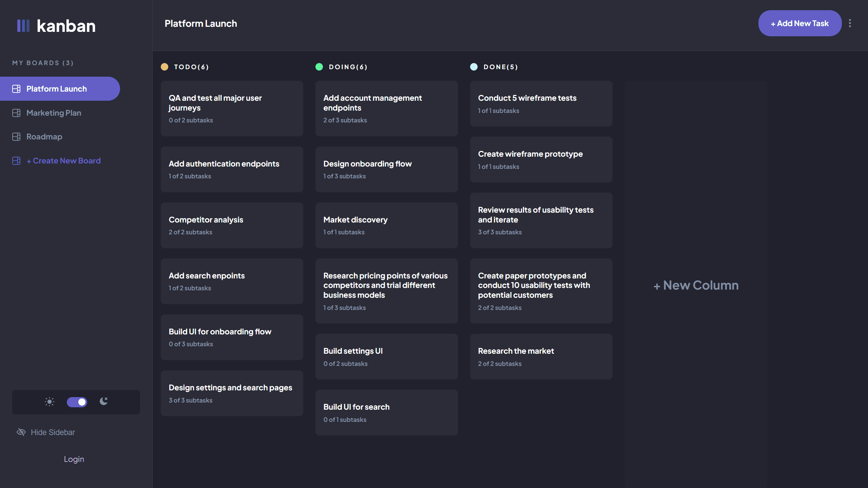Click the sun light-mode icon
The width and height of the screenshot is (868, 488).
click(50, 402)
